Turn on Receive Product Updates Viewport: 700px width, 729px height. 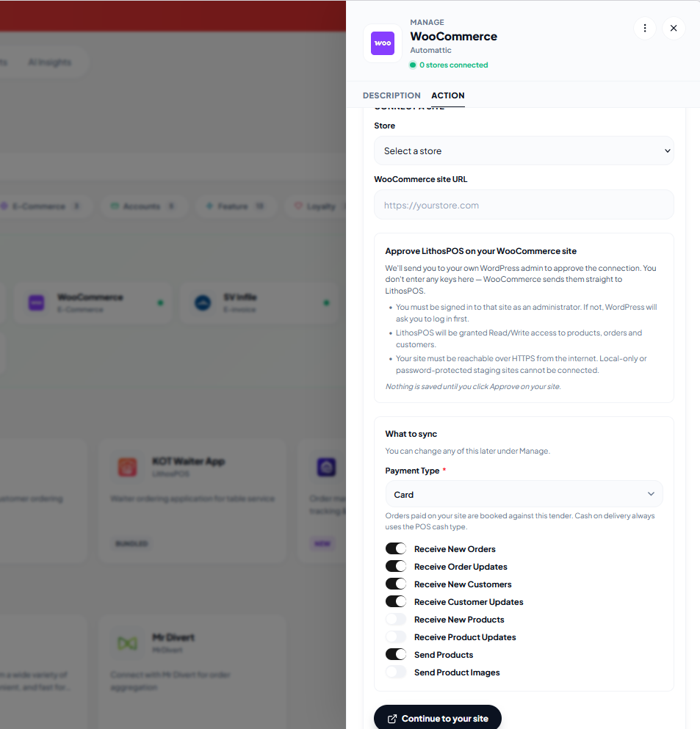pos(396,637)
